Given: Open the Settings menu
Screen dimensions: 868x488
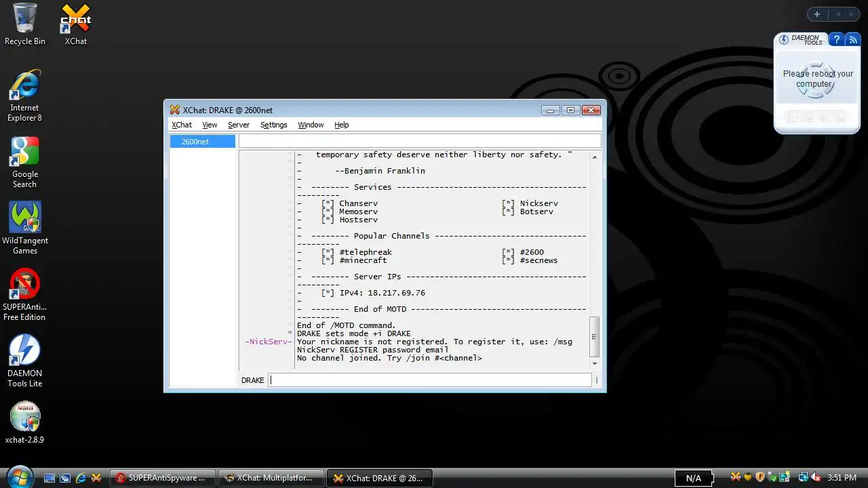Looking at the screenshot, I should click(274, 125).
